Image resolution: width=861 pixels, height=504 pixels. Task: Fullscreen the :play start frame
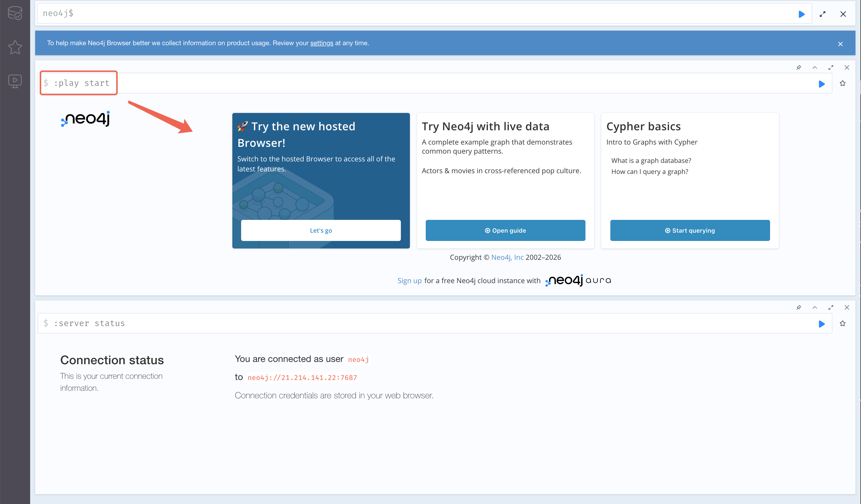click(831, 68)
